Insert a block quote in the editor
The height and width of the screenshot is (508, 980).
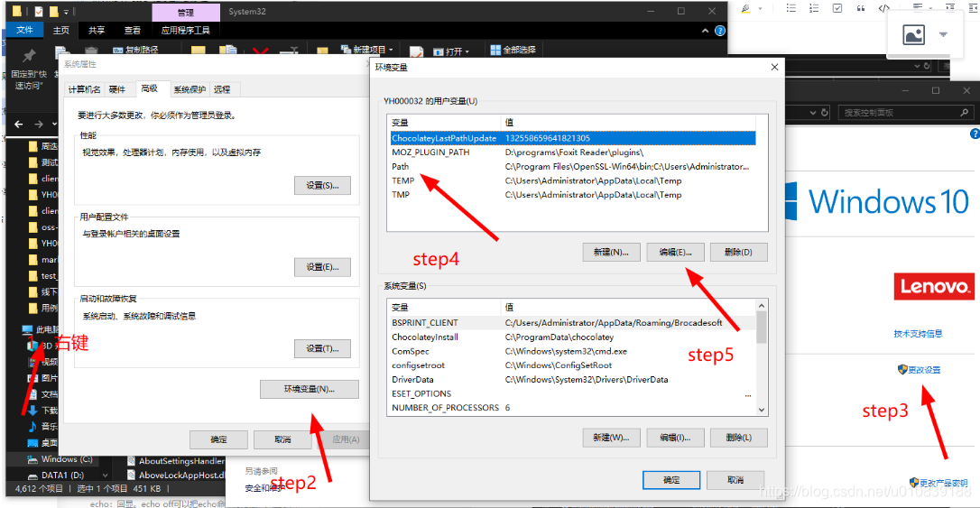(x=861, y=8)
